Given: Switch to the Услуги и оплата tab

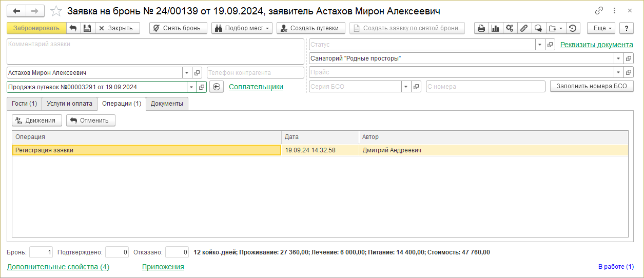Looking at the screenshot, I should [x=69, y=104].
